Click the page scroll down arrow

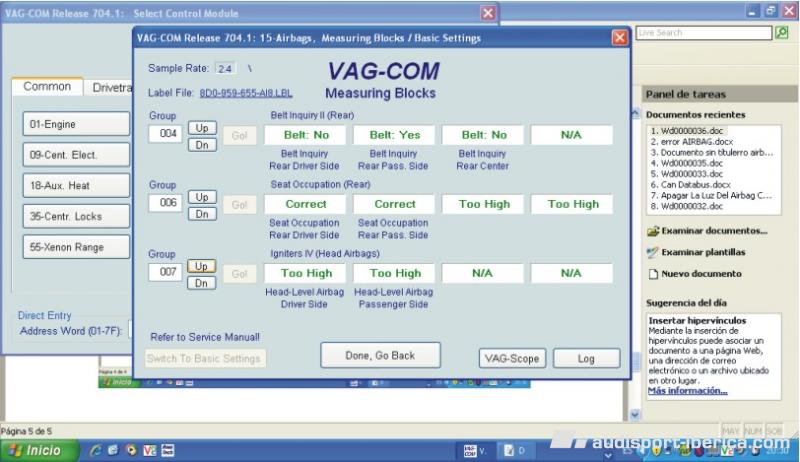point(635,415)
